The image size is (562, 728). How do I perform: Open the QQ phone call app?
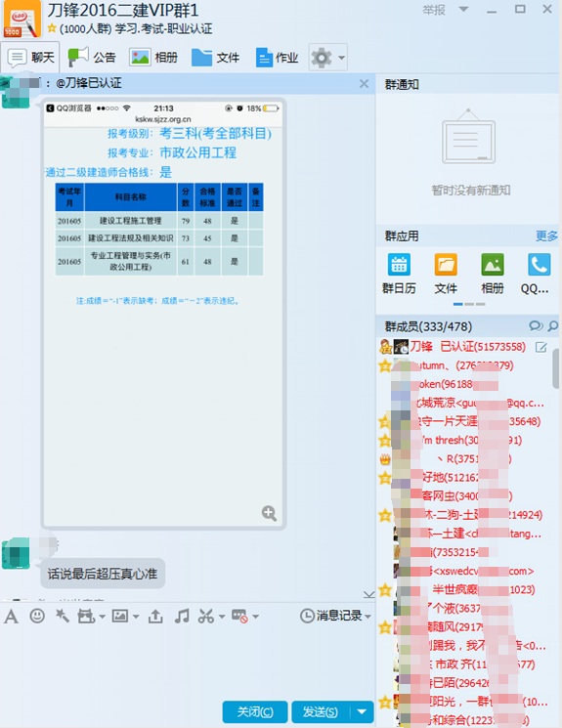coord(536,274)
